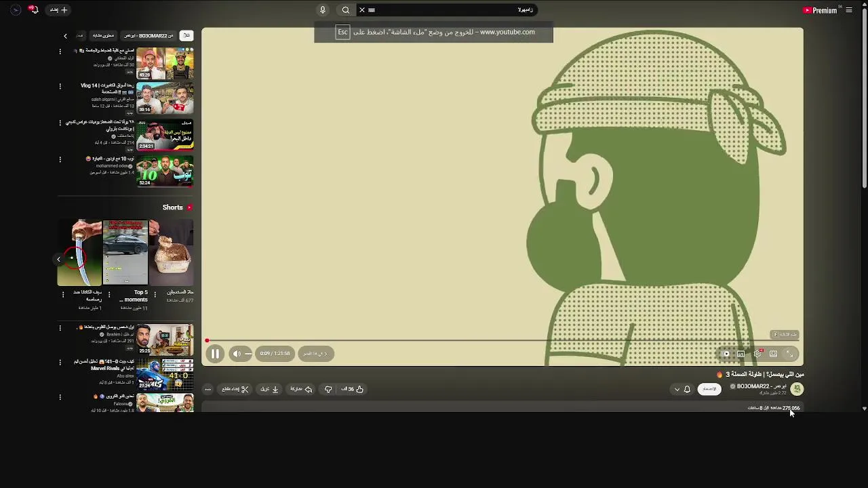Adjust the volume slider next to the speaker

[248, 354]
